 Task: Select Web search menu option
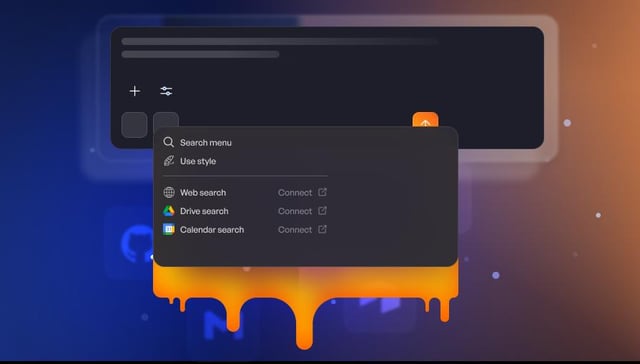coord(203,193)
